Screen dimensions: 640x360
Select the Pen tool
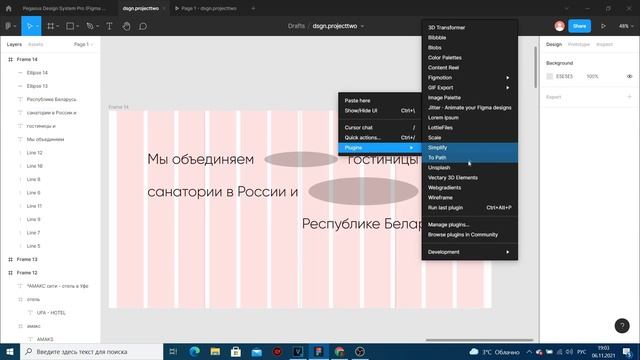coord(90,26)
